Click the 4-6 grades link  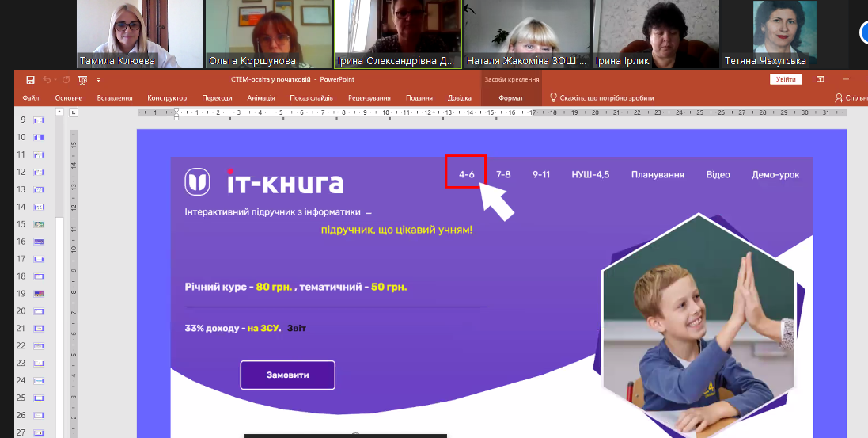click(x=467, y=174)
